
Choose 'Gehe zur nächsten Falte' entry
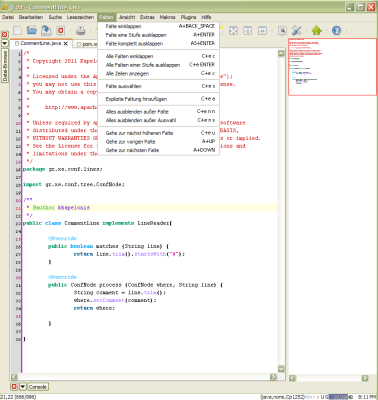pos(159,150)
